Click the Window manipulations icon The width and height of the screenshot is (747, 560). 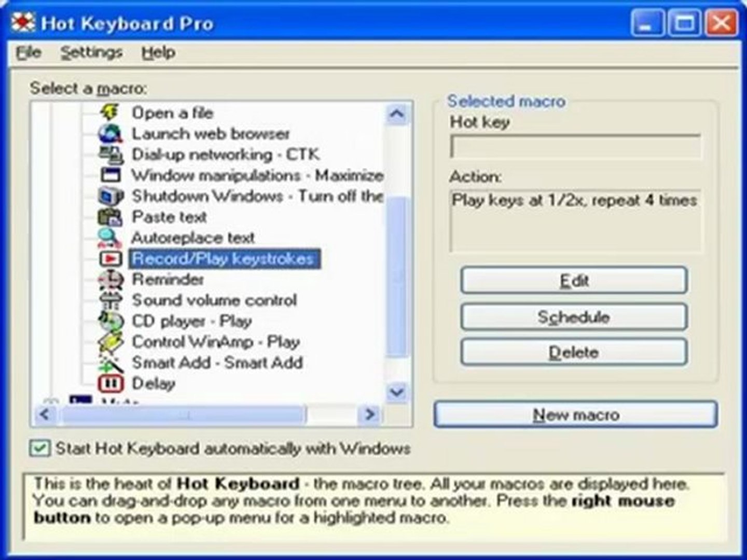tap(110, 175)
